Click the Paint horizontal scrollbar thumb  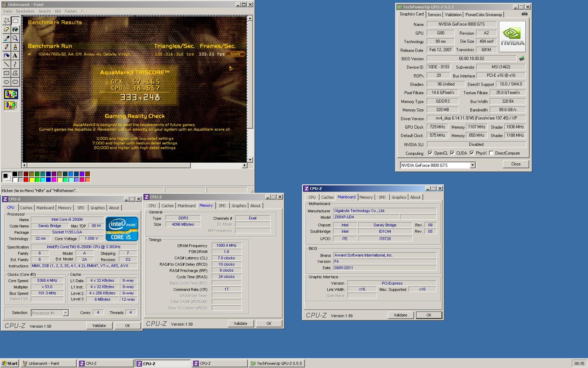tap(108, 165)
